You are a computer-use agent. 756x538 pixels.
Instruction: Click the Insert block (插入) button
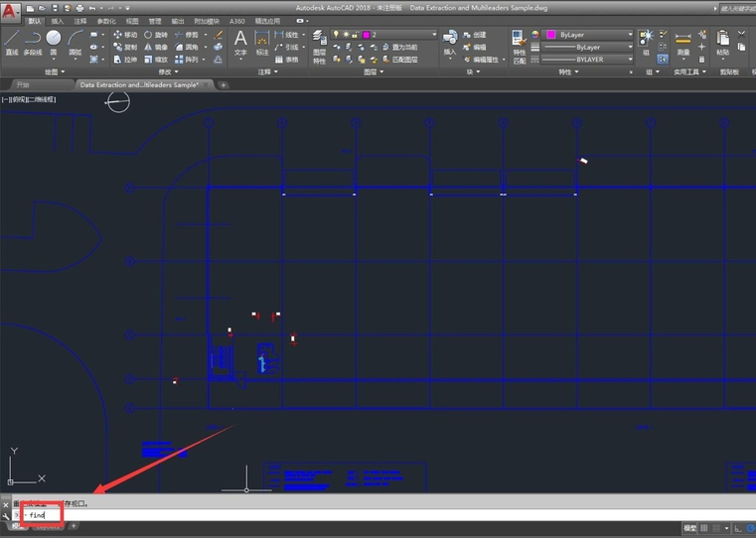point(450,44)
